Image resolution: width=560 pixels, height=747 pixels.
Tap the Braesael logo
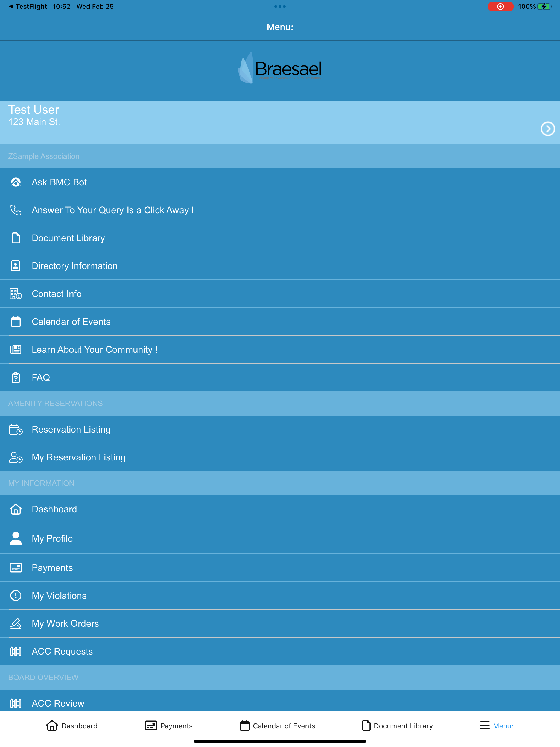pos(280,68)
